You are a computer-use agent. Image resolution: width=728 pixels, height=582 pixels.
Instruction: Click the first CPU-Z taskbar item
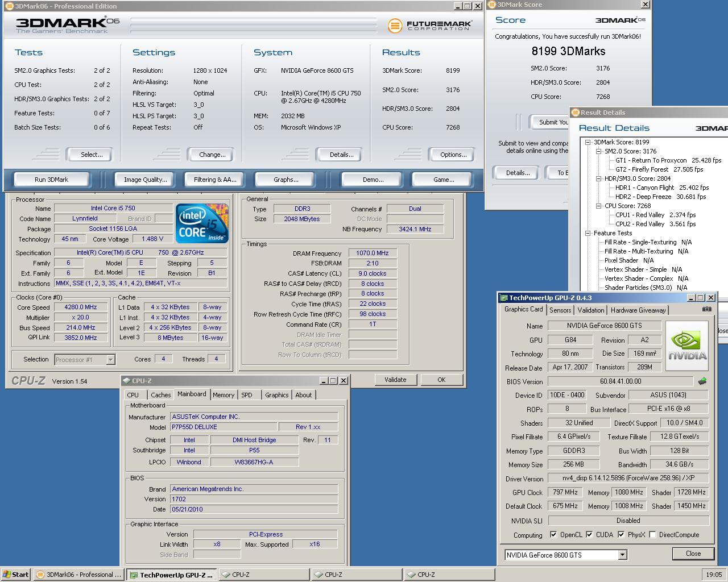point(264,575)
